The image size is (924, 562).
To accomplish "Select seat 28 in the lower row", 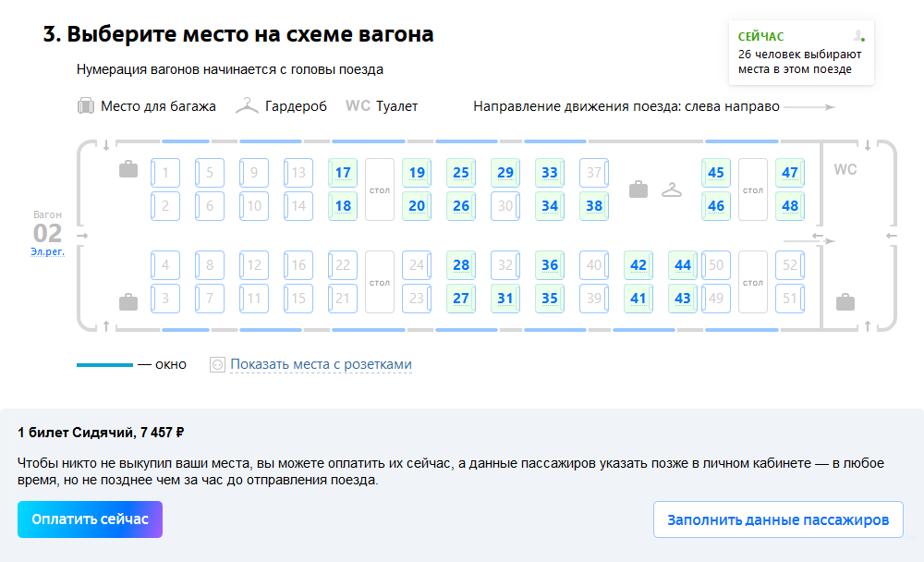I will 461,265.
